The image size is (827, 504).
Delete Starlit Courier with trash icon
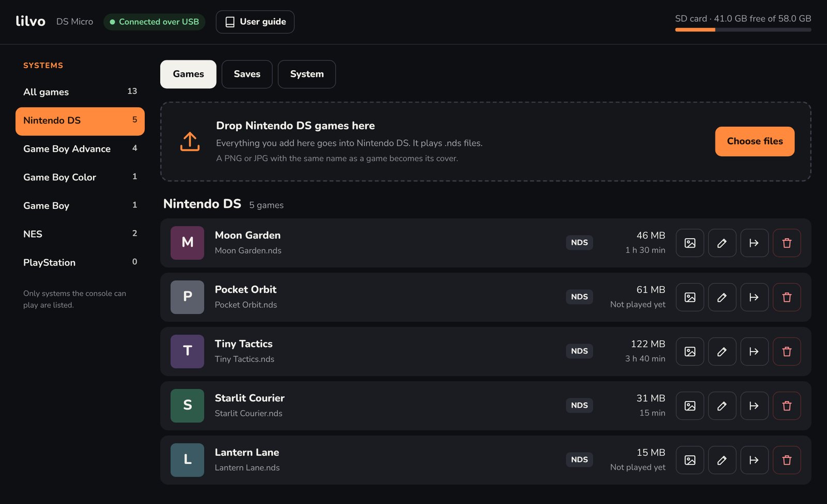click(787, 406)
